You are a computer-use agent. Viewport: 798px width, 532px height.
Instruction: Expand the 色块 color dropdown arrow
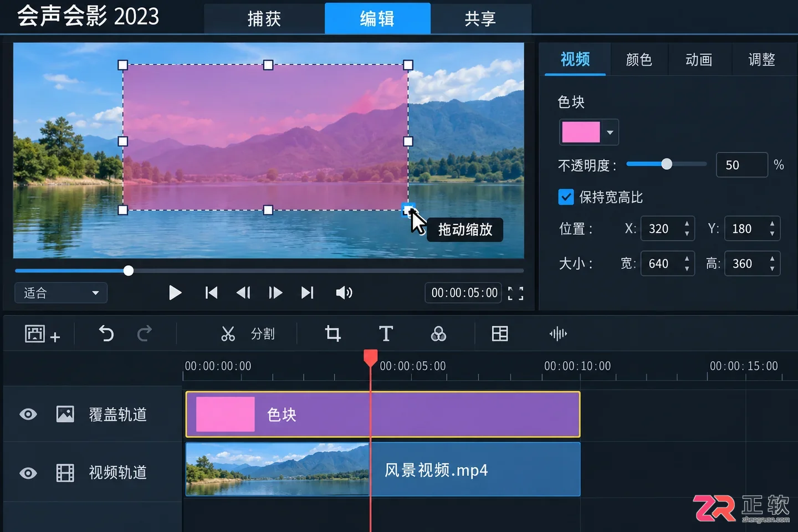click(610, 132)
